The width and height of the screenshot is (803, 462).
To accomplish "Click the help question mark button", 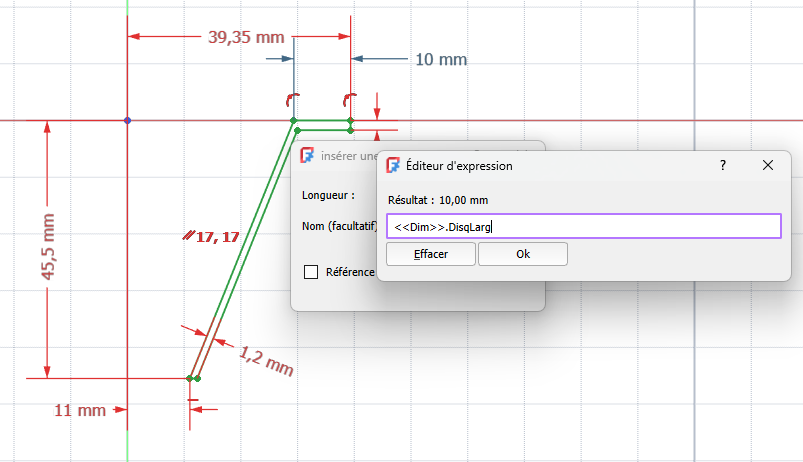I will click(723, 165).
